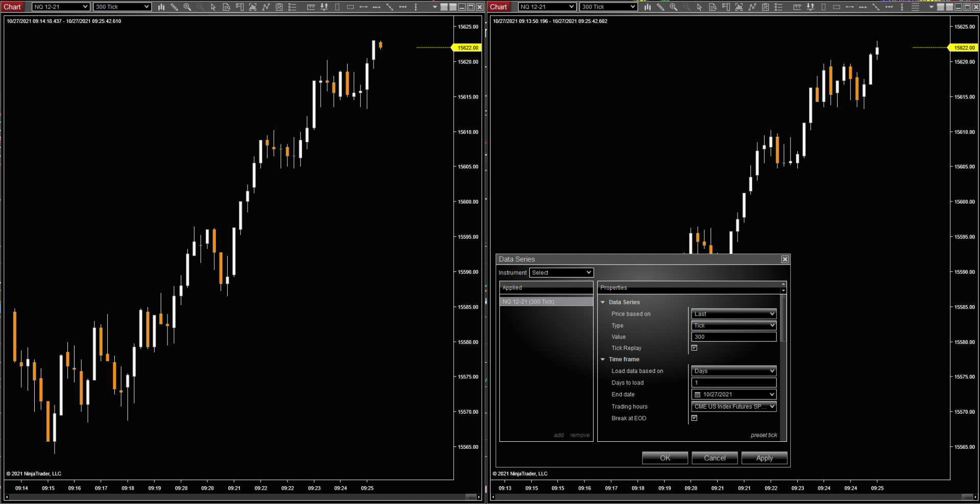Open the End date picker dropdown
The image size is (980, 504).
(x=734, y=394)
